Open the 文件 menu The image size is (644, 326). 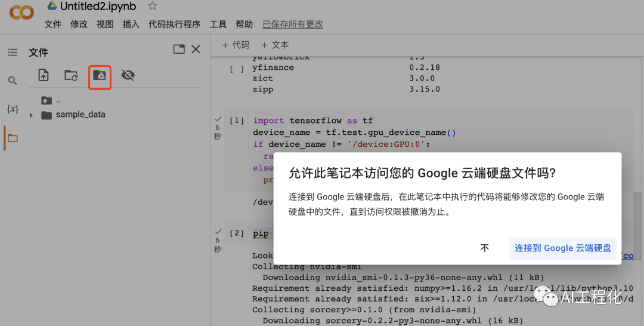[x=53, y=24]
